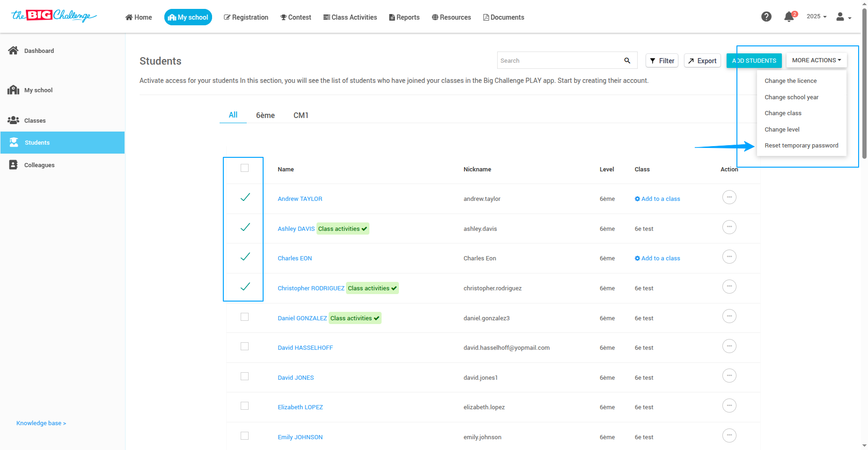Screen dimensions: 868x450
Task: Uncheck Andrew TAYLOR's row checkbox
Action: point(245,197)
